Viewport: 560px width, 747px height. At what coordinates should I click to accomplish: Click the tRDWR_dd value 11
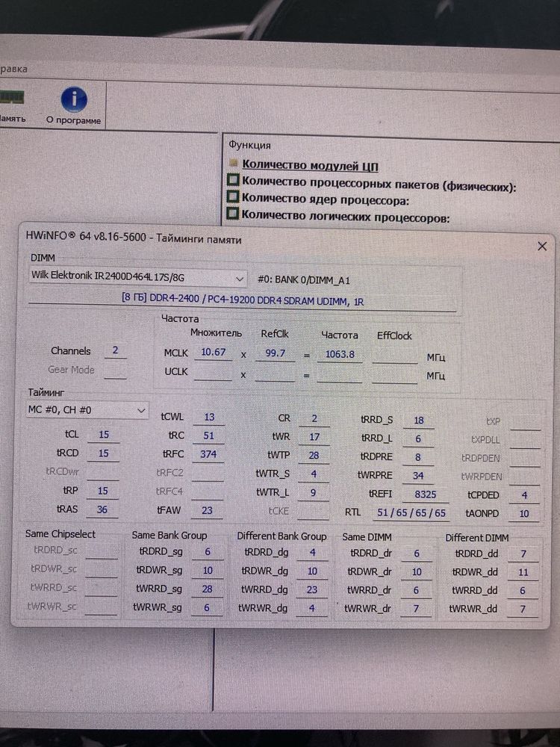point(523,573)
